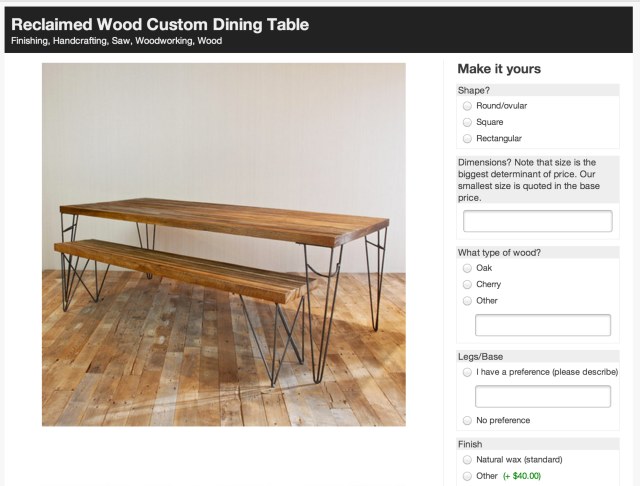Image resolution: width=640 pixels, height=486 pixels.
Task: Choose the Square shape radio button
Action: [x=467, y=122]
